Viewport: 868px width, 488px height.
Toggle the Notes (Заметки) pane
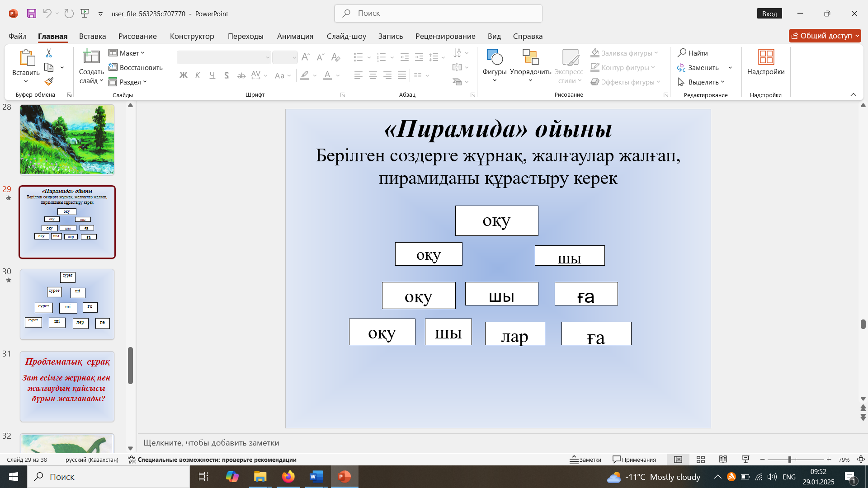(x=585, y=460)
